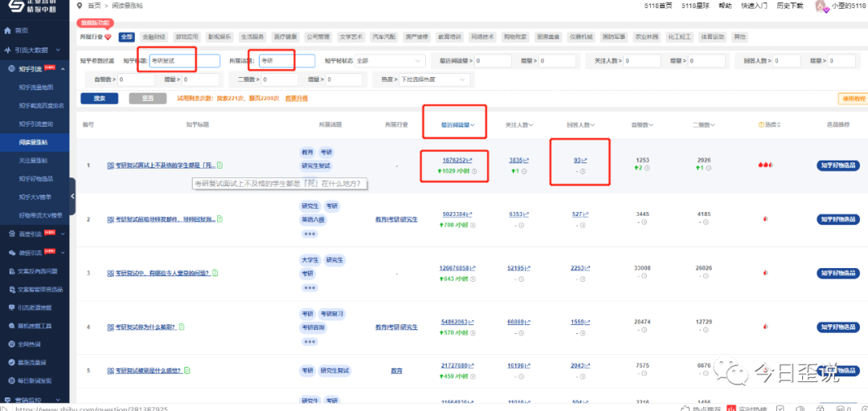Select the 全部 industry filter tag
Image resolution: width=868 pixels, height=411 pixels.
[126, 37]
